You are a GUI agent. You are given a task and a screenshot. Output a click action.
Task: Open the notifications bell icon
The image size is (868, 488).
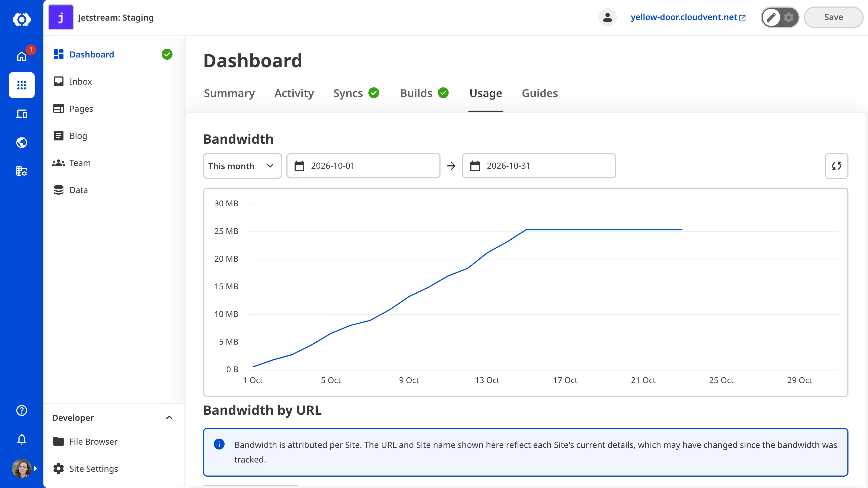click(x=22, y=439)
